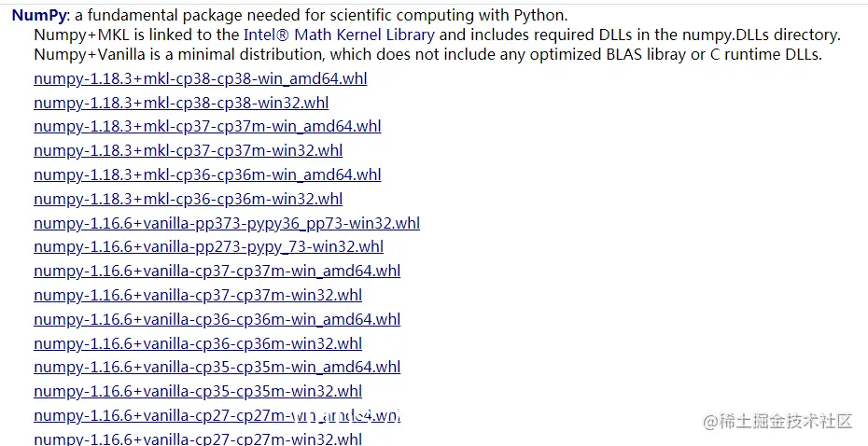Download numpy-1.16.6+vanilla-cp37-cp37m-win32.whl

click(x=198, y=295)
